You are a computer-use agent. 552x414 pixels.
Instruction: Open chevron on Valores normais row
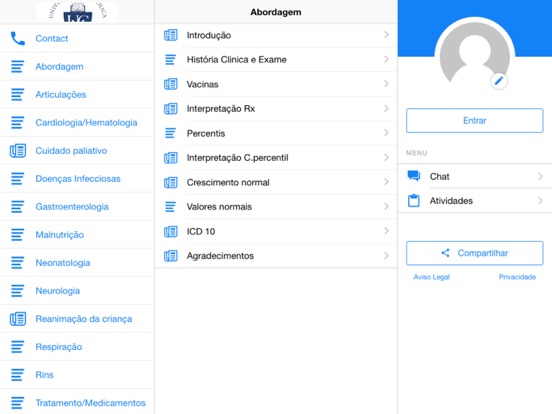pos(386,206)
